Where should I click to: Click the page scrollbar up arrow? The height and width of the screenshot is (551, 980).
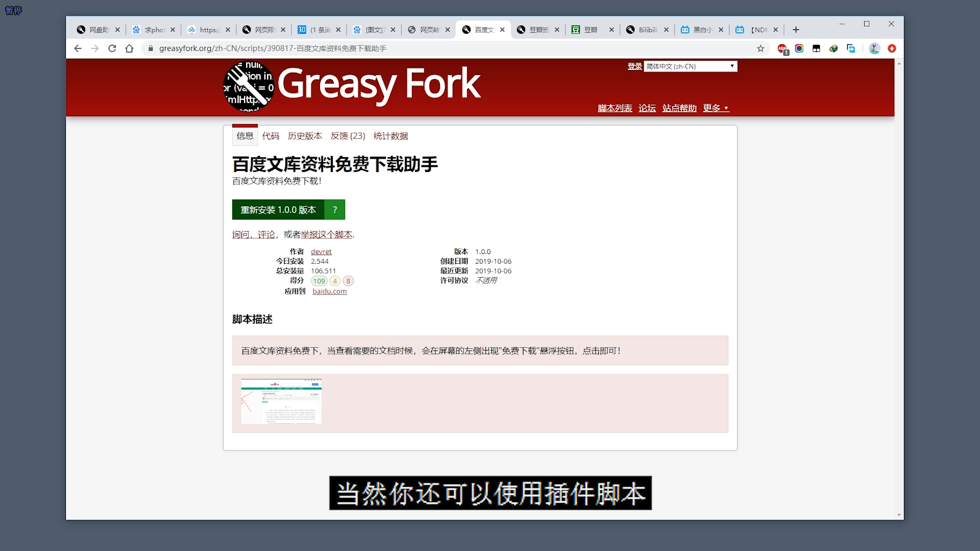point(899,63)
